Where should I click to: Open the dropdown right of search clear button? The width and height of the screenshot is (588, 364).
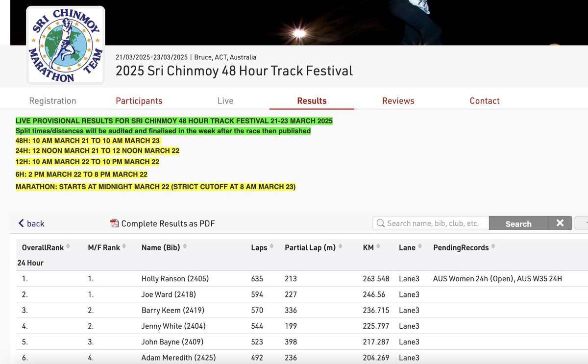point(582,223)
